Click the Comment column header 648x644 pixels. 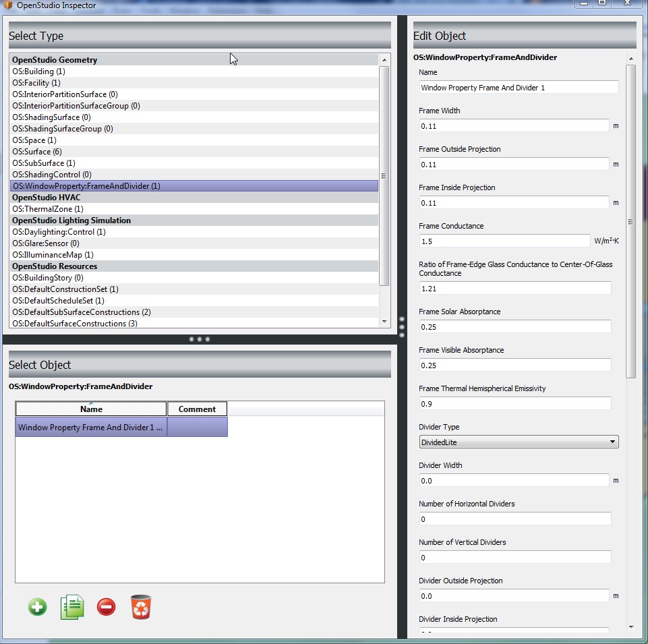pyautogui.click(x=197, y=409)
